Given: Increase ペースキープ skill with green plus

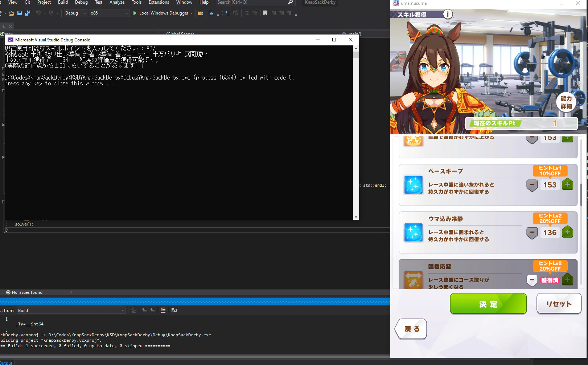Looking at the screenshot, I should coord(568,185).
